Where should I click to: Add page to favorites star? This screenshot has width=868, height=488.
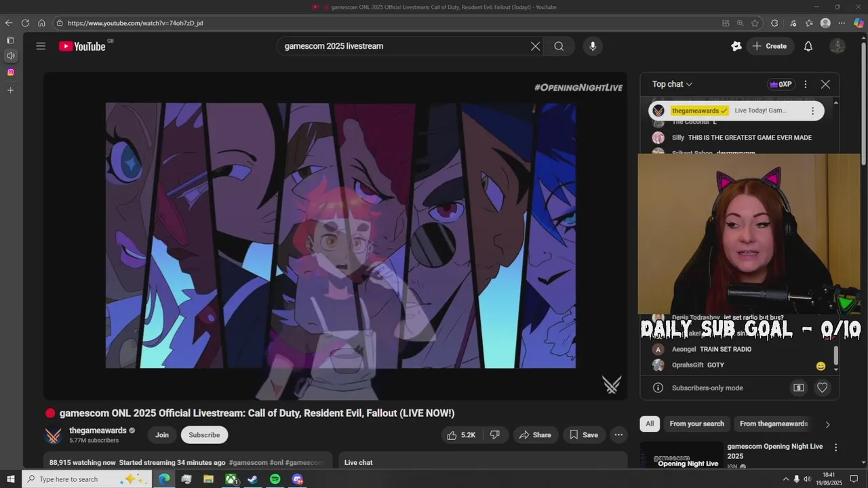755,23
